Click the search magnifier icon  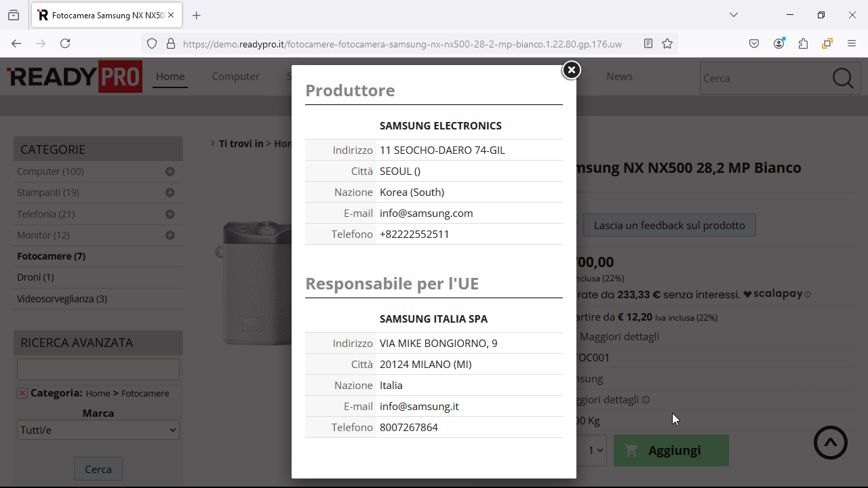(843, 78)
